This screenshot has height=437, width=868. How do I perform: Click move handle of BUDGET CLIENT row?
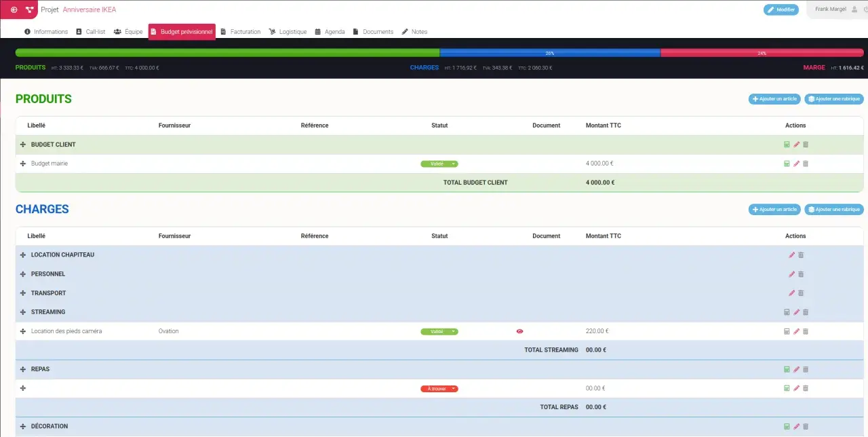[x=23, y=145]
